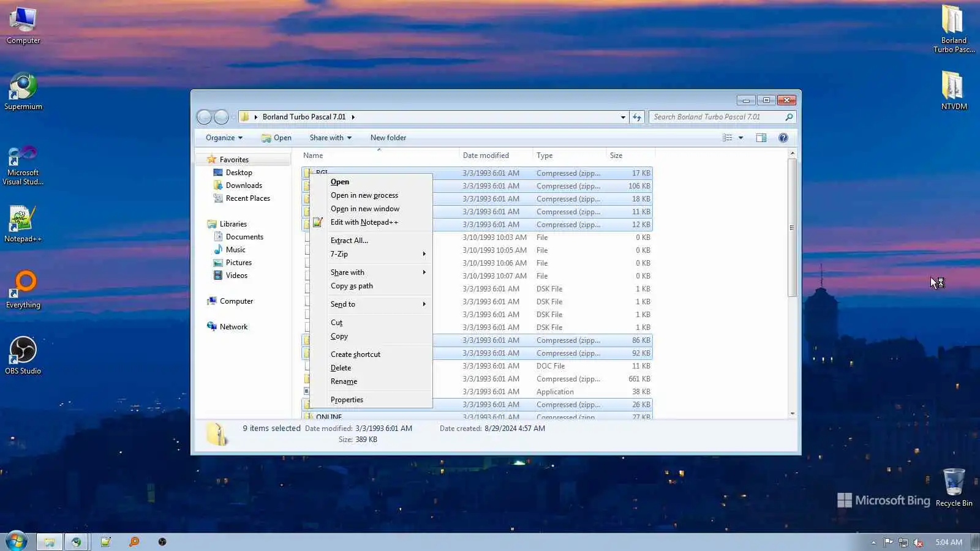Open the Send to submenu
Viewport: 980px width, 551px height.
371,304
